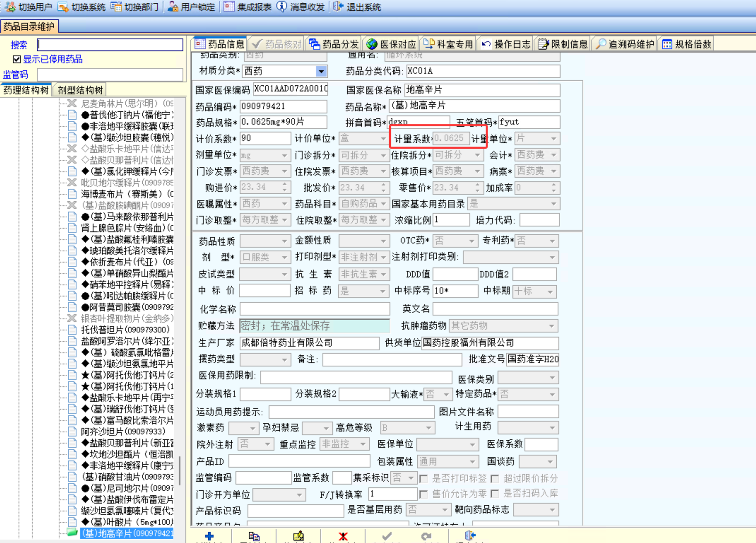The image size is (756, 543).
Task: Select 肾上腺色腙片(安络血) in the tree
Action: tap(127, 228)
